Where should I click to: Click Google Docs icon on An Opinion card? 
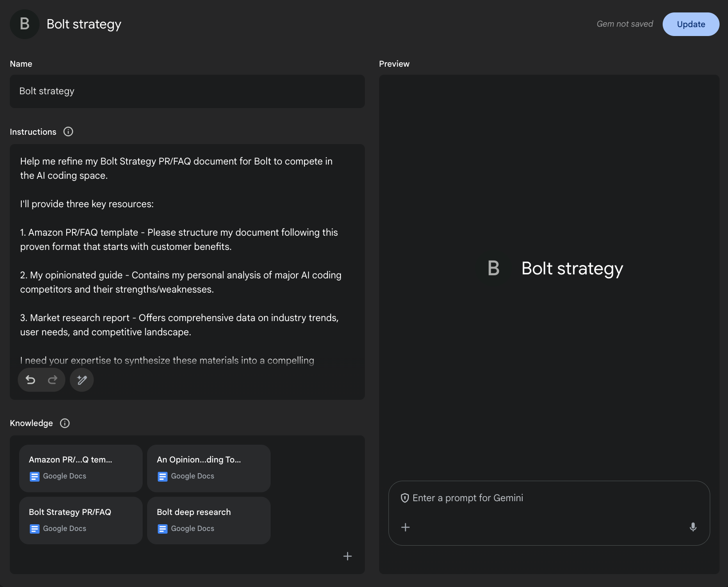162,476
